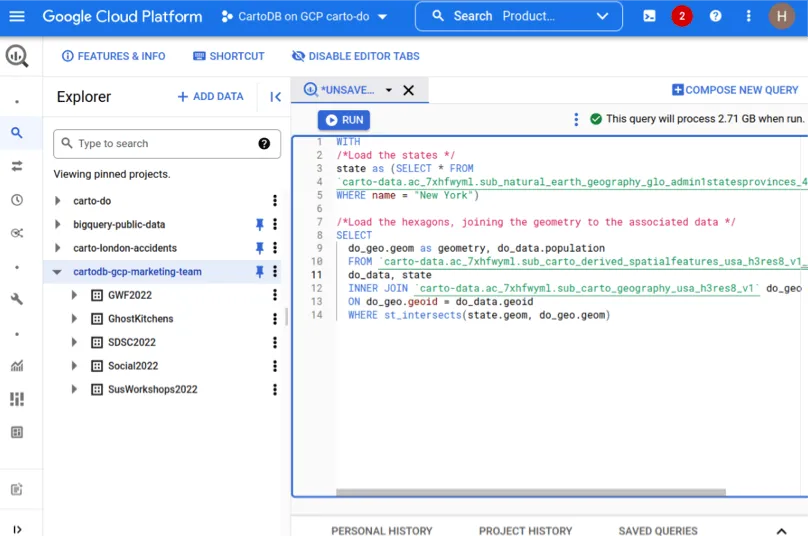The image size is (808, 536).
Task: Open the top bar three-dot settings menu
Action: (x=748, y=16)
